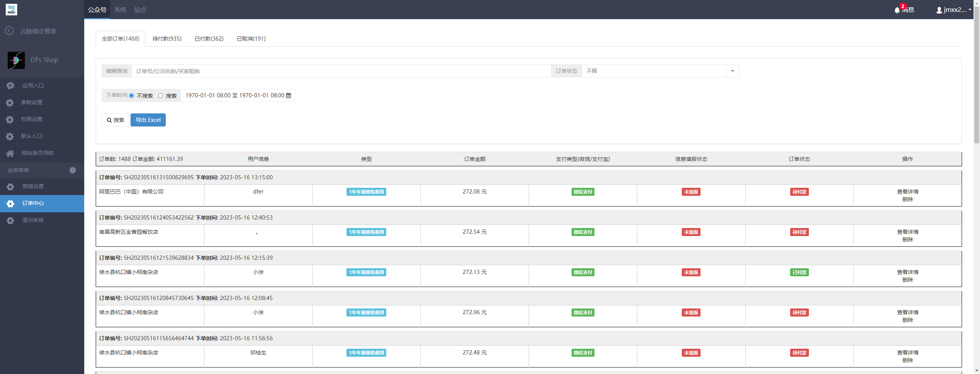Screen dimensions: 980x374
Task: Click the 应用入口 chat bubble icon
Action: point(10,86)
